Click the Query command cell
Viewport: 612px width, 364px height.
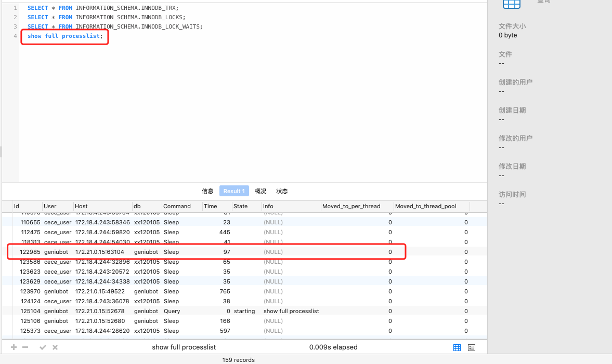click(x=172, y=311)
